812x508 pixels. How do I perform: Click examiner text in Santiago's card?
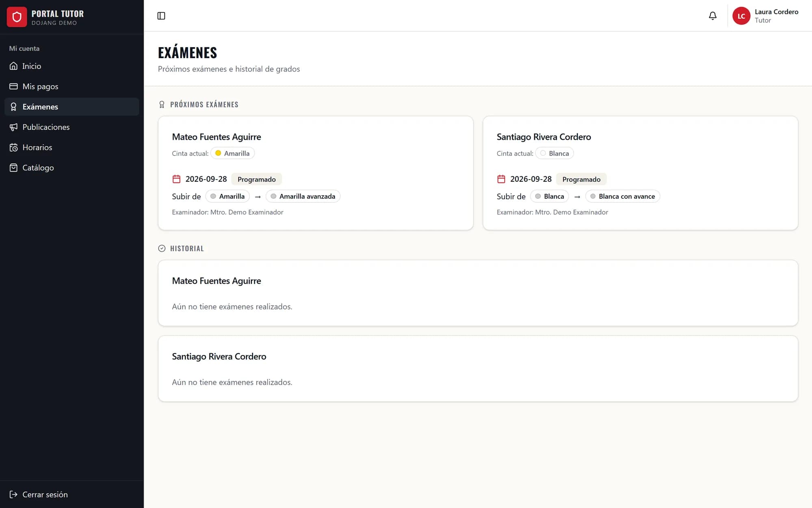coord(553,212)
